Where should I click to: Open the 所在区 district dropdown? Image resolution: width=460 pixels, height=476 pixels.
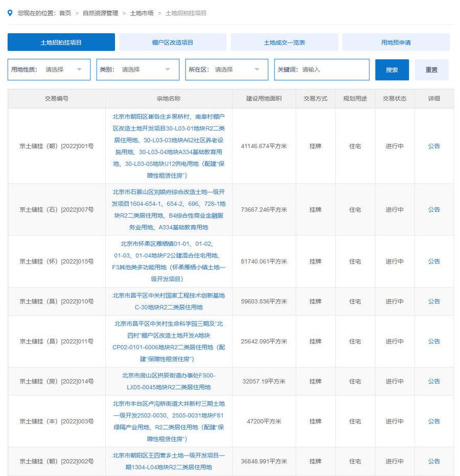(x=226, y=69)
